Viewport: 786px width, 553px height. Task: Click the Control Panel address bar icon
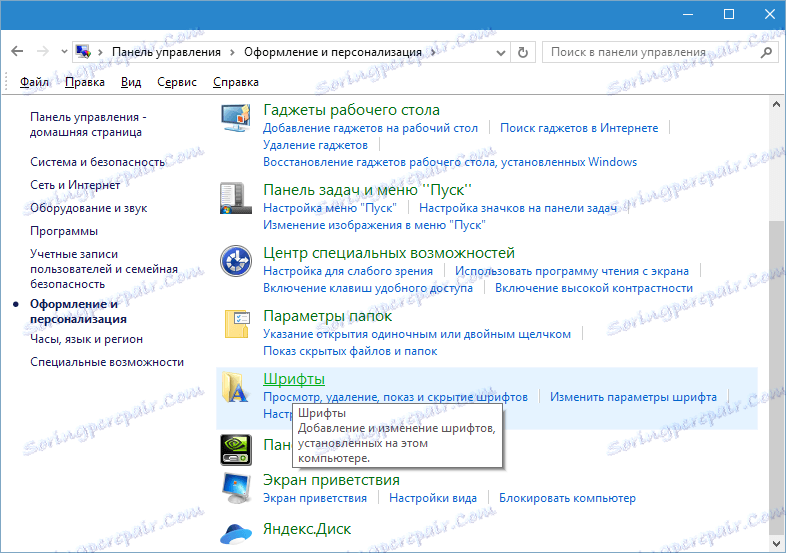83,52
